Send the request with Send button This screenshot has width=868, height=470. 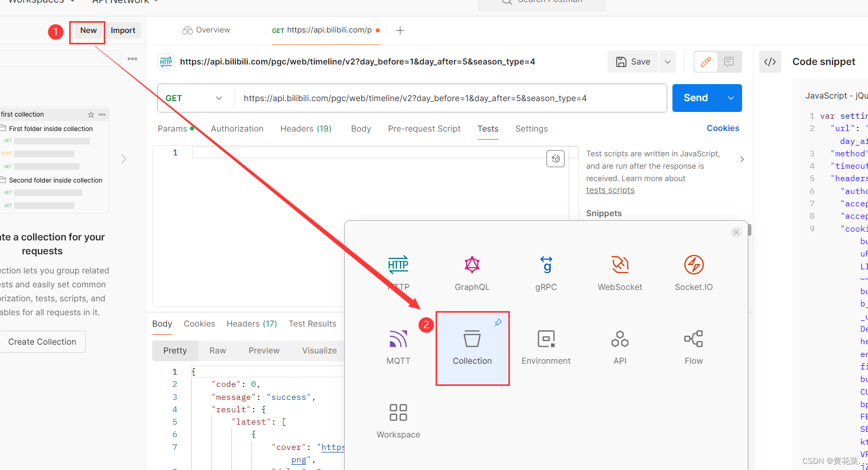point(696,98)
